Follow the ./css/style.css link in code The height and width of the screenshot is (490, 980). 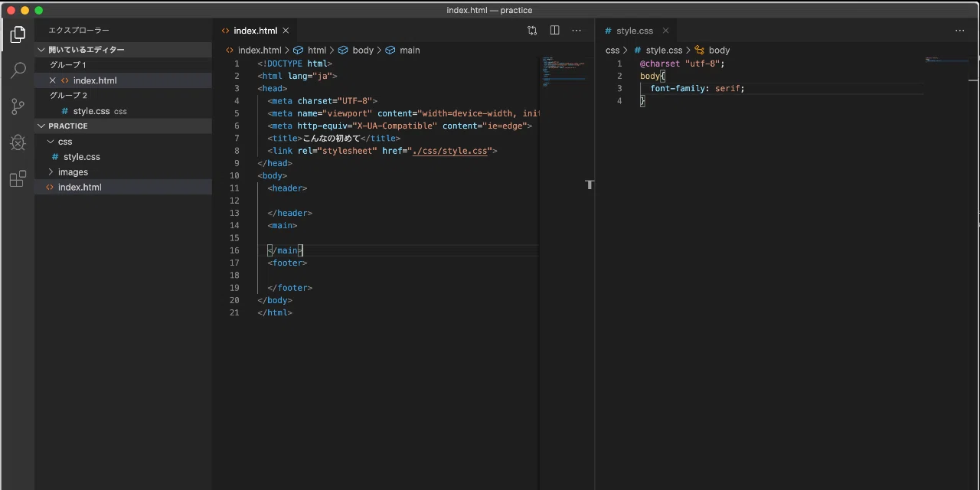(450, 151)
